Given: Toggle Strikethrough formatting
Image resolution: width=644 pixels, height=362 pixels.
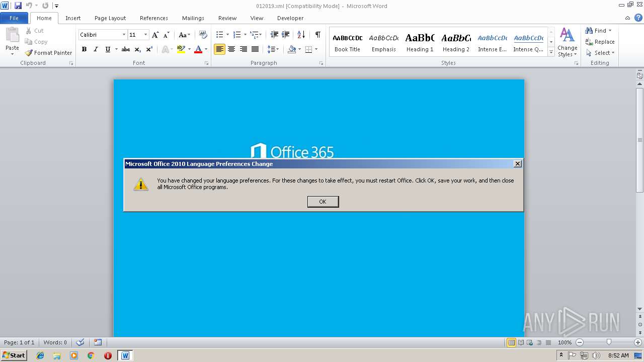Looking at the screenshot, I should [126, 49].
